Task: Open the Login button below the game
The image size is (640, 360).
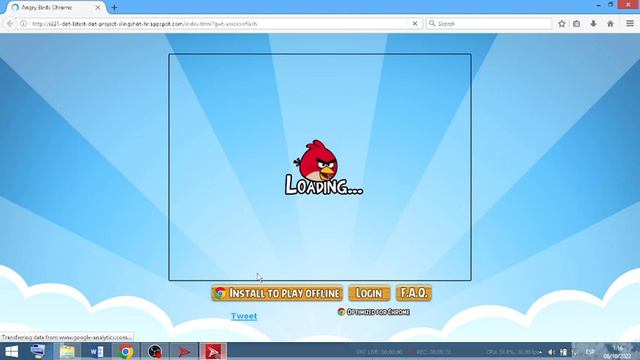Action: pyautogui.click(x=369, y=293)
